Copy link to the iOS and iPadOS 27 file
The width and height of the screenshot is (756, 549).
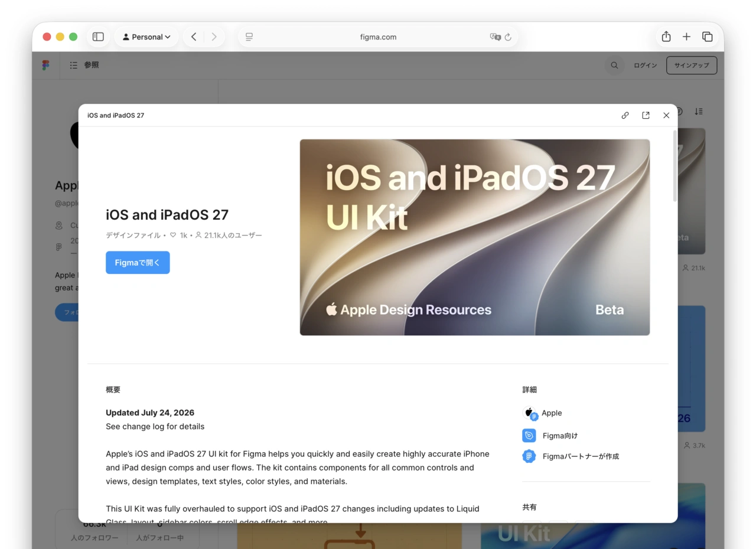click(625, 115)
